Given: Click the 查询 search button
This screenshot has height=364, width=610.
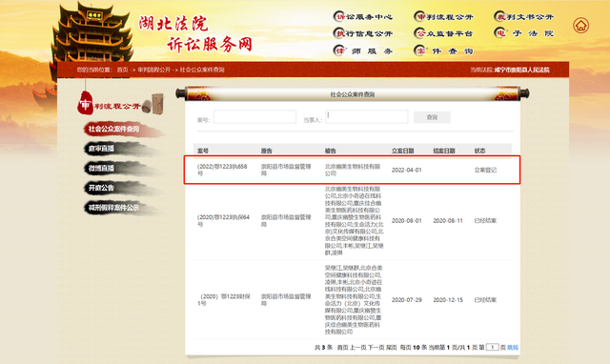Looking at the screenshot, I should [x=432, y=117].
